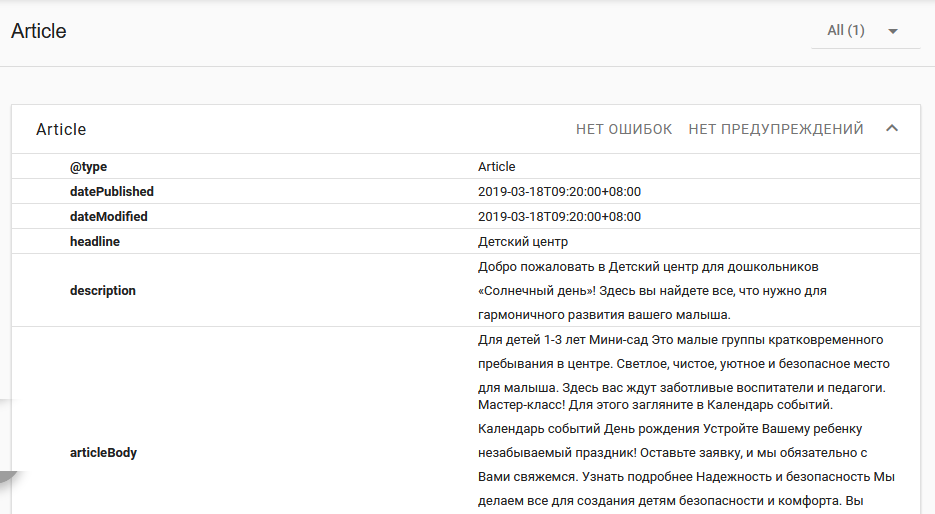Select the headline property name
The height and width of the screenshot is (514, 935).
coord(95,242)
